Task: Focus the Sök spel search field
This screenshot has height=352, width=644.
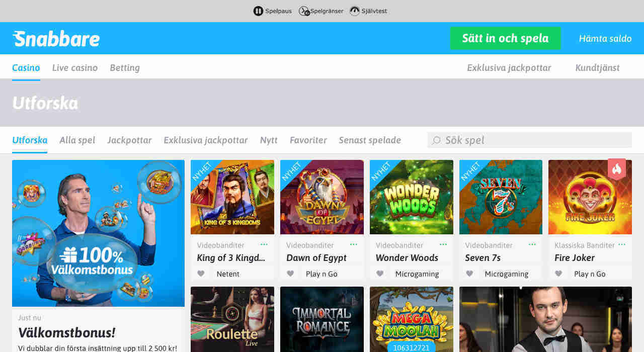Action: click(533, 140)
